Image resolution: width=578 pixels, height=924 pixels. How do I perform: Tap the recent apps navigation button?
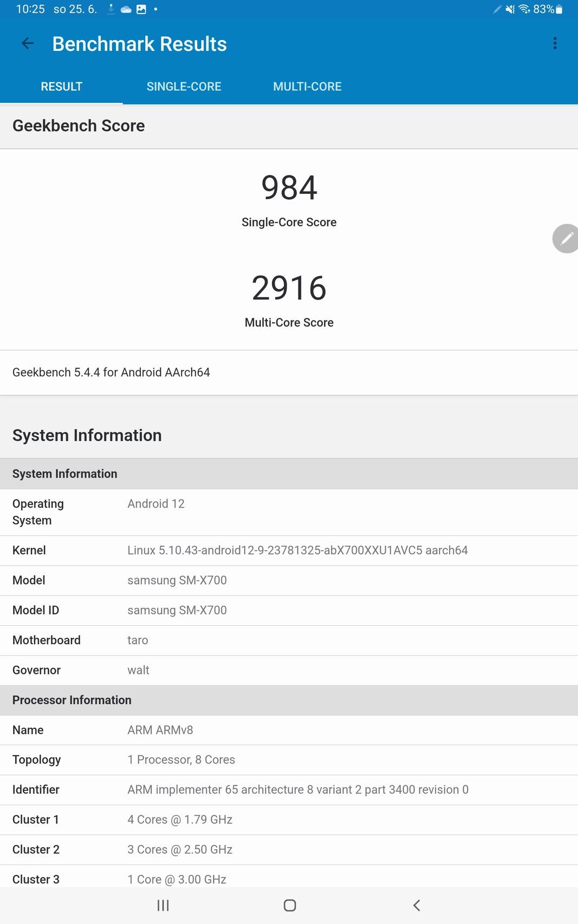tap(163, 905)
